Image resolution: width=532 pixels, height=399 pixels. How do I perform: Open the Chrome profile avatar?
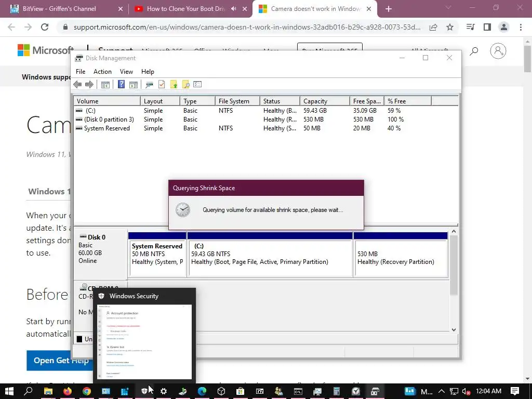pos(504,27)
